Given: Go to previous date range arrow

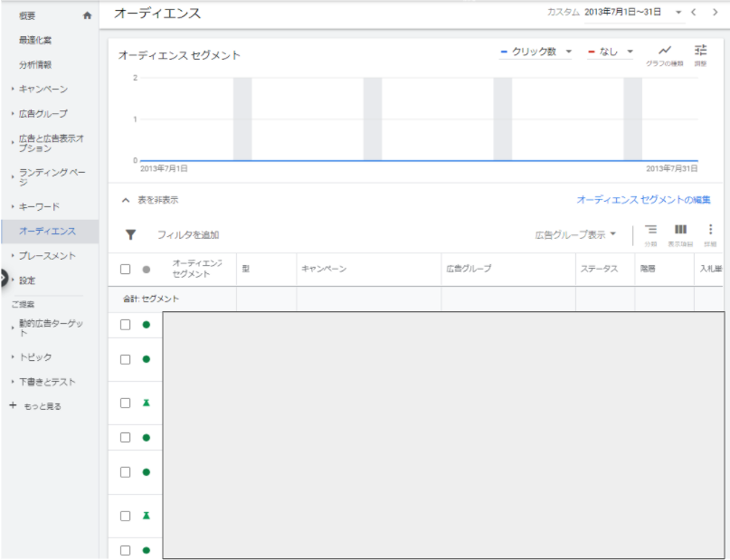Looking at the screenshot, I should click(694, 13).
